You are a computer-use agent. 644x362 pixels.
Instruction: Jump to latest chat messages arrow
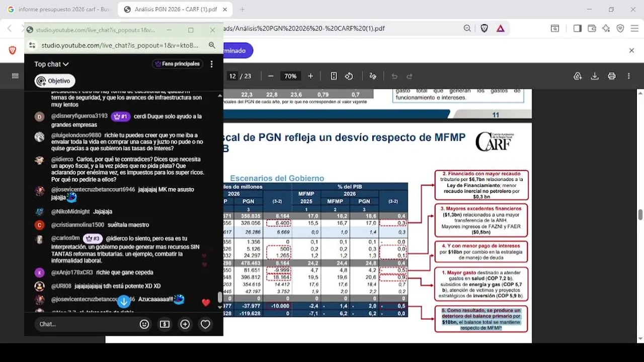tap(124, 302)
